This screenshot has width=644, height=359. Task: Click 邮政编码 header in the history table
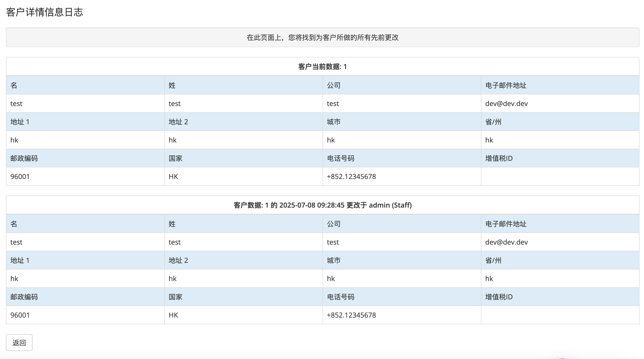pyautogui.click(x=24, y=297)
